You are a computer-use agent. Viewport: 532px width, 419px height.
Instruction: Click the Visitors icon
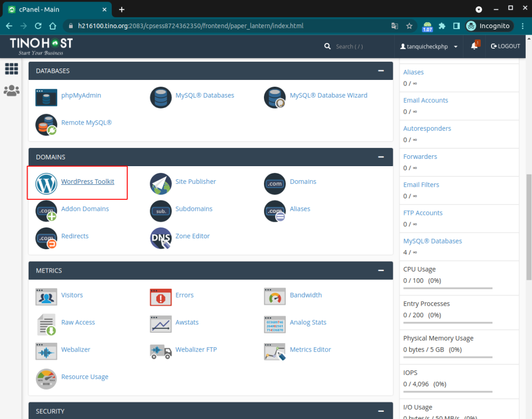tap(46, 297)
